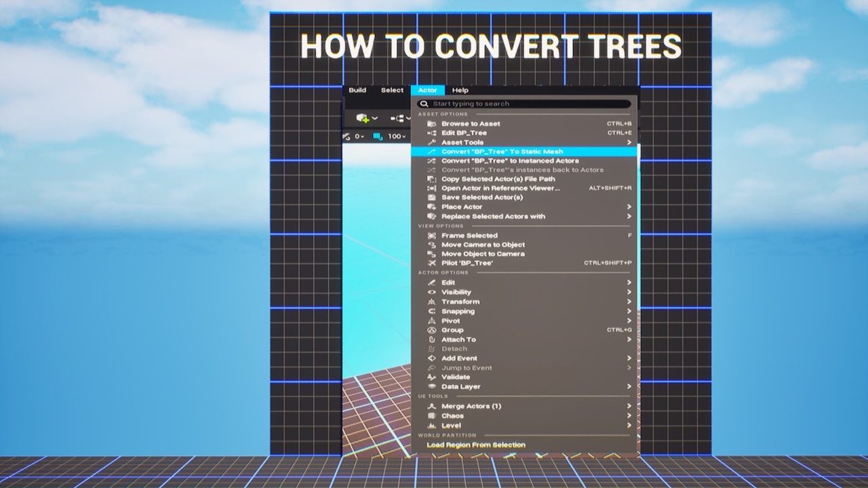This screenshot has width=868, height=488.
Task: Expand the Add Event submenu arrow
Action: pyautogui.click(x=629, y=359)
